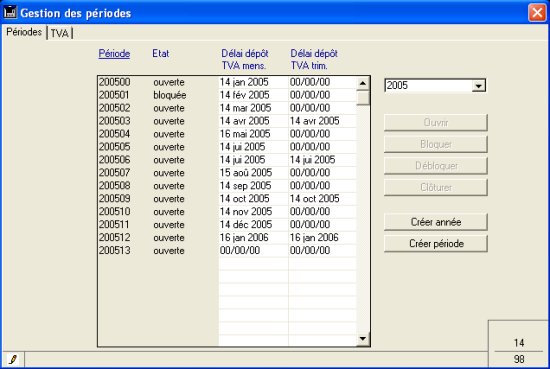Select period 200500 row
This screenshot has width=550, height=369.
(227, 82)
